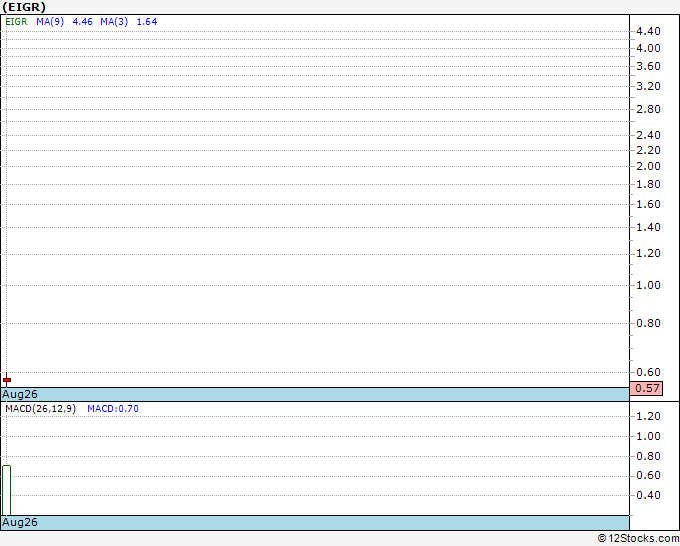This screenshot has height=546, width=680.
Task: Click the 0.40 MACD axis label
Action: (x=648, y=495)
